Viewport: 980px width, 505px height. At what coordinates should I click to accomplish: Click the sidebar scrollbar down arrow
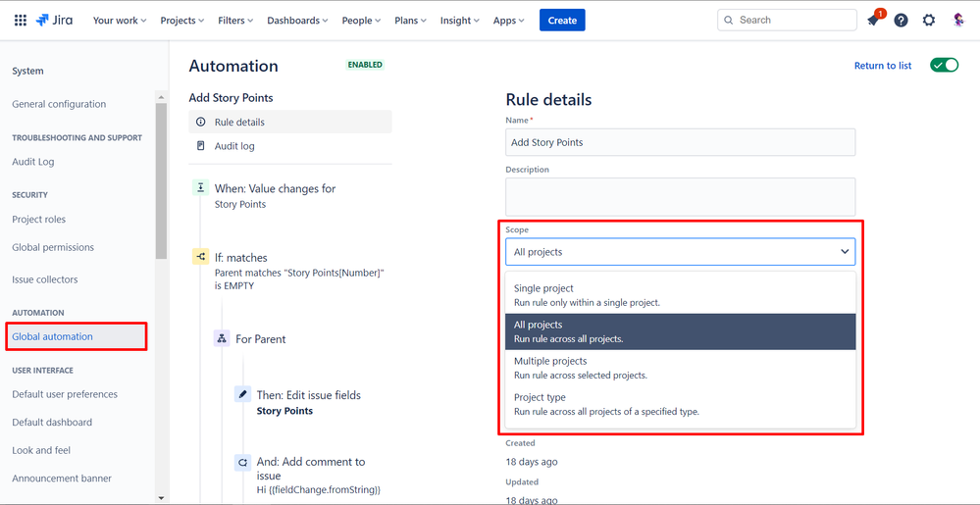click(161, 498)
